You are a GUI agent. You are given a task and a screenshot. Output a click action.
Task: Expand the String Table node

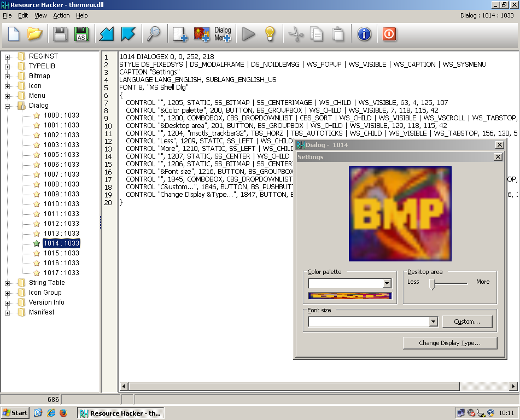point(8,283)
